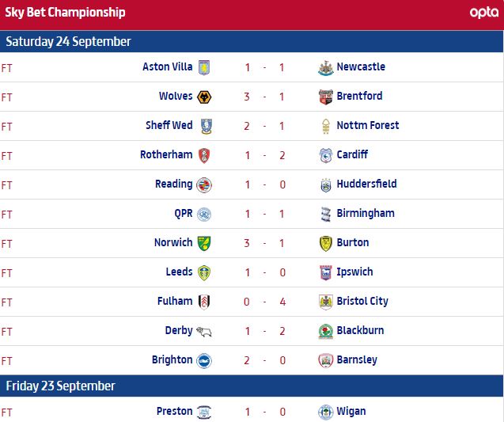Click the Aston Villa club crest
Image resolution: width=504 pixels, height=422 pixels.
(x=204, y=67)
